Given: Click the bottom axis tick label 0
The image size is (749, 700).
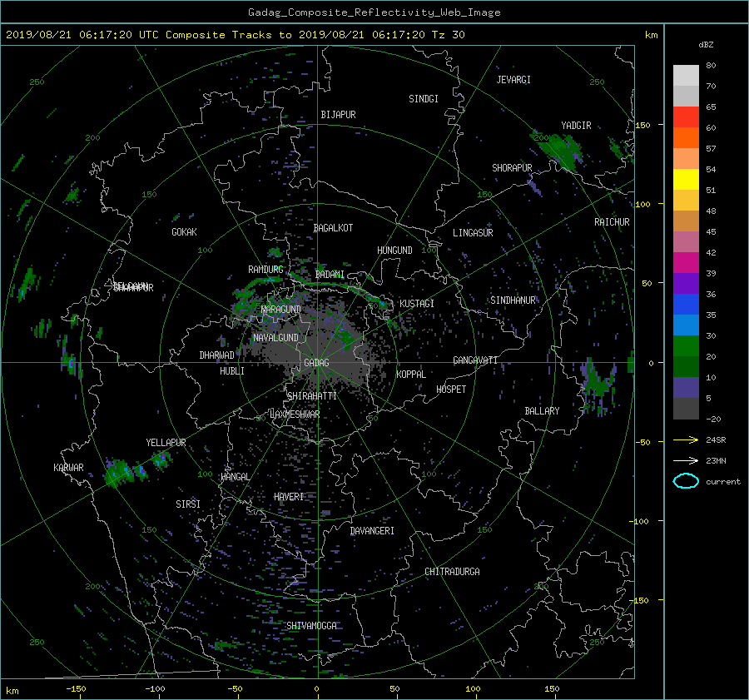Looking at the screenshot, I should (x=316, y=689).
